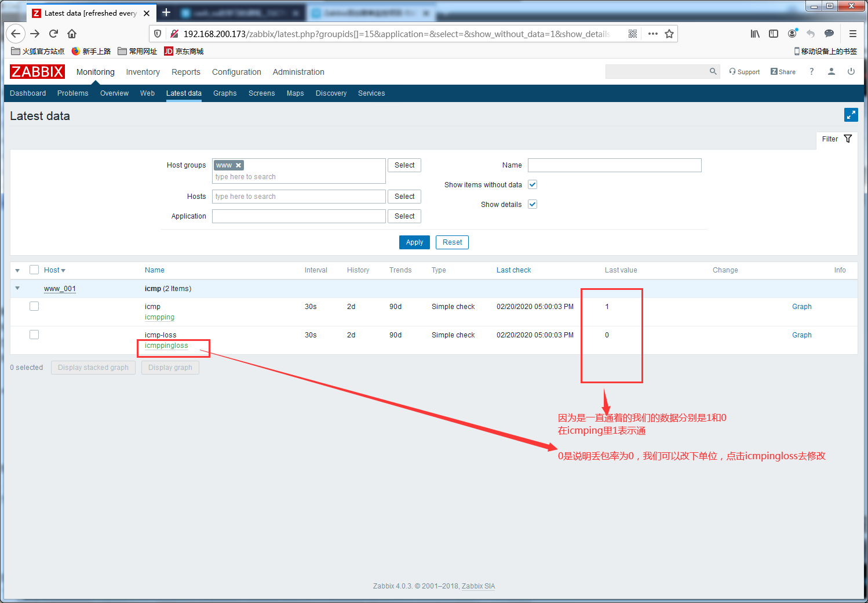This screenshot has height=603, width=868.
Task: Toggle Show items without data checkbox
Action: coord(533,184)
